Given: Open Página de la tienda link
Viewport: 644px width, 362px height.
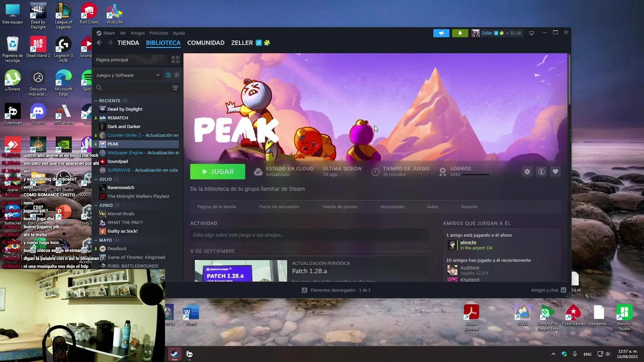Looking at the screenshot, I should pyautogui.click(x=217, y=207).
